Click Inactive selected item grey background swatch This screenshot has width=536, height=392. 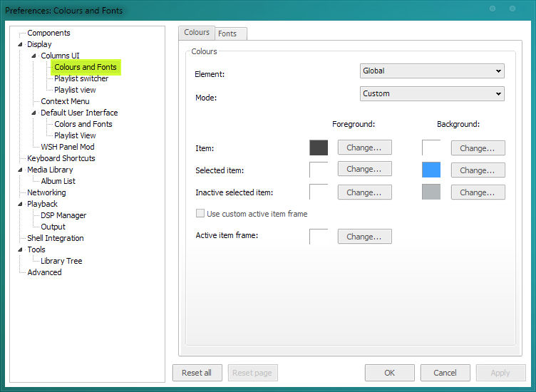431,192
